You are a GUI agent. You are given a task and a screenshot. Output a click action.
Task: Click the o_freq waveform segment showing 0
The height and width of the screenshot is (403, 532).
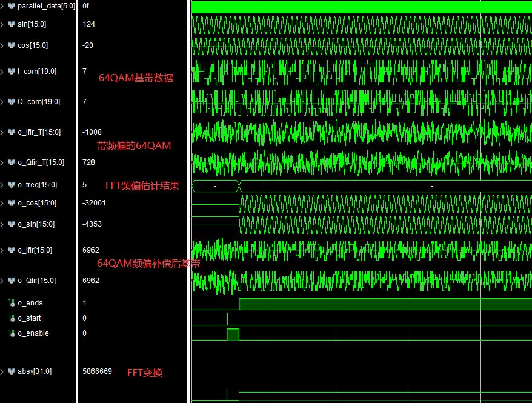215,185
